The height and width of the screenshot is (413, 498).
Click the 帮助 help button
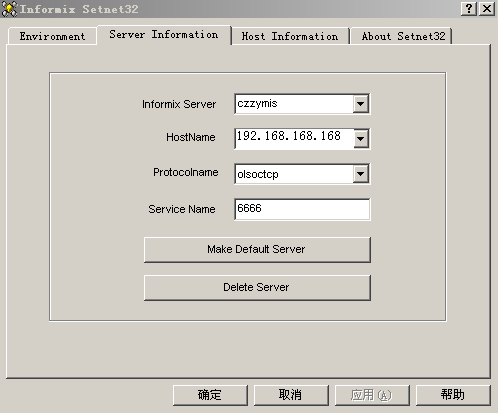[453, 395]
